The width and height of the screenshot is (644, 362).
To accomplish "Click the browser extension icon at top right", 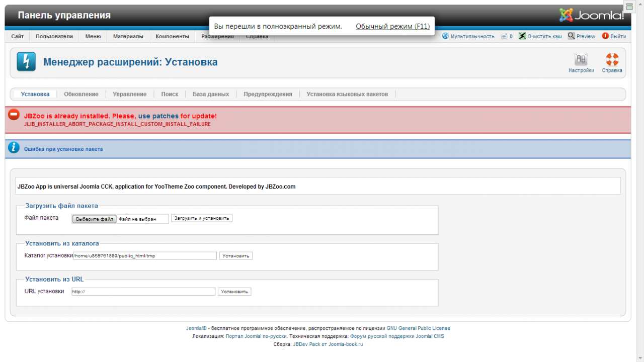I will (629, 7).
